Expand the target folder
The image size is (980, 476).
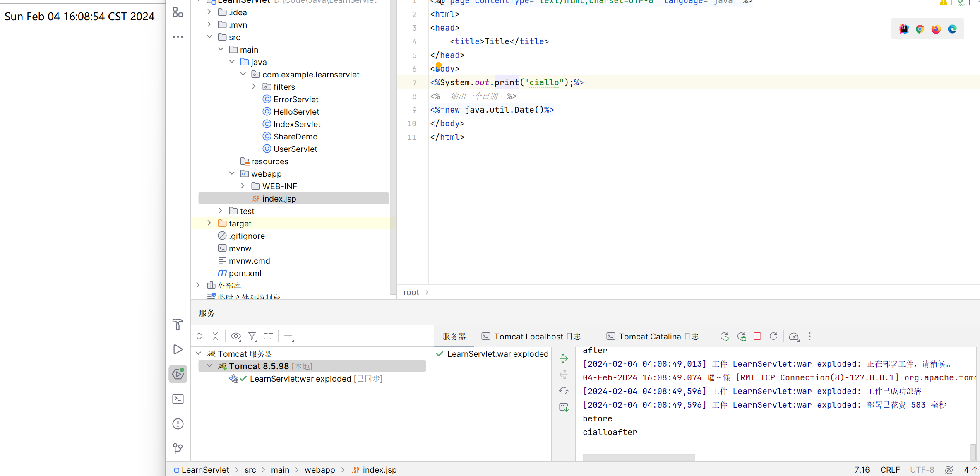[209, 223]
